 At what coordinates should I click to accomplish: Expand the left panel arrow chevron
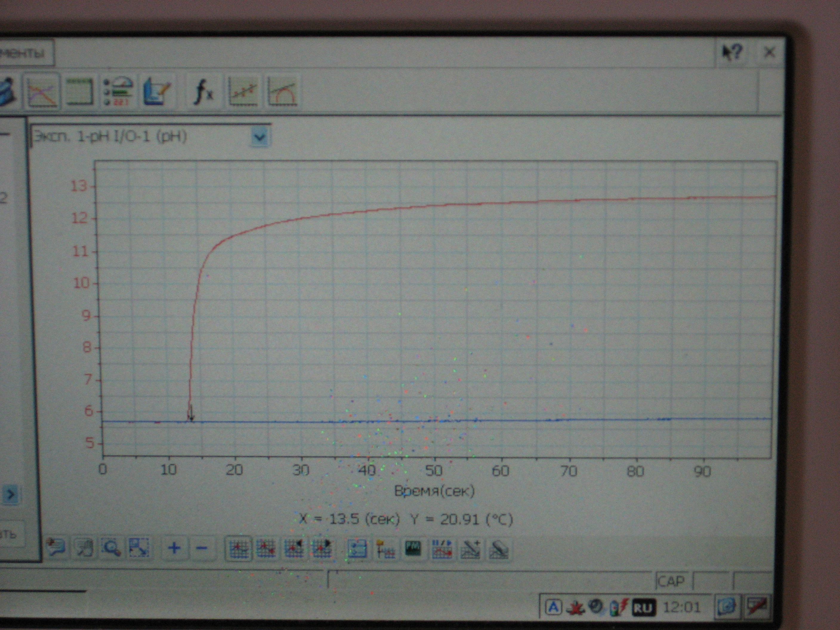pos(11,495)
